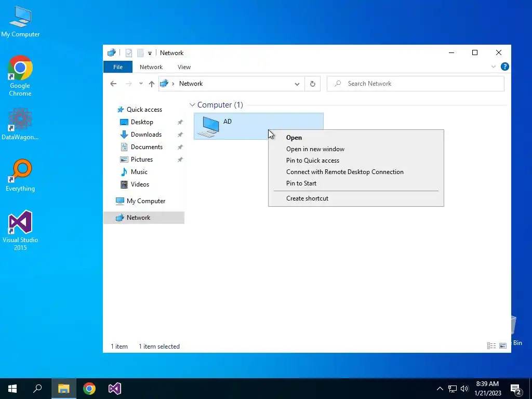Select the Visual Studio 2015 desktop shortcut
532x399 pixels.
[20, 230]
